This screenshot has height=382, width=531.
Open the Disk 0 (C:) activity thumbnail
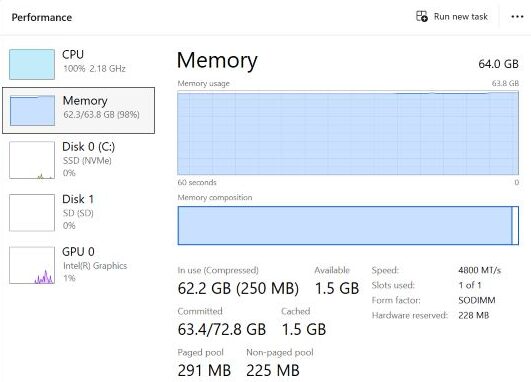point(32,160)
